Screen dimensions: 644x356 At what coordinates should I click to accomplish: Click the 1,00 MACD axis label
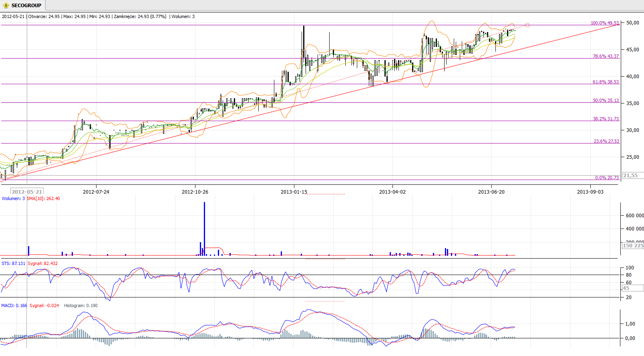(630, 324)
